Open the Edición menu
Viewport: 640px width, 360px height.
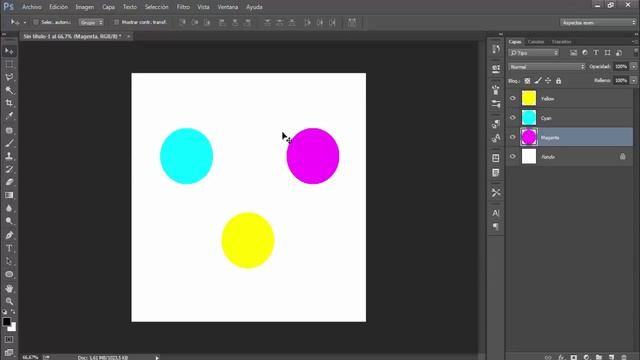pyautogui.click(x=58, y=7)
